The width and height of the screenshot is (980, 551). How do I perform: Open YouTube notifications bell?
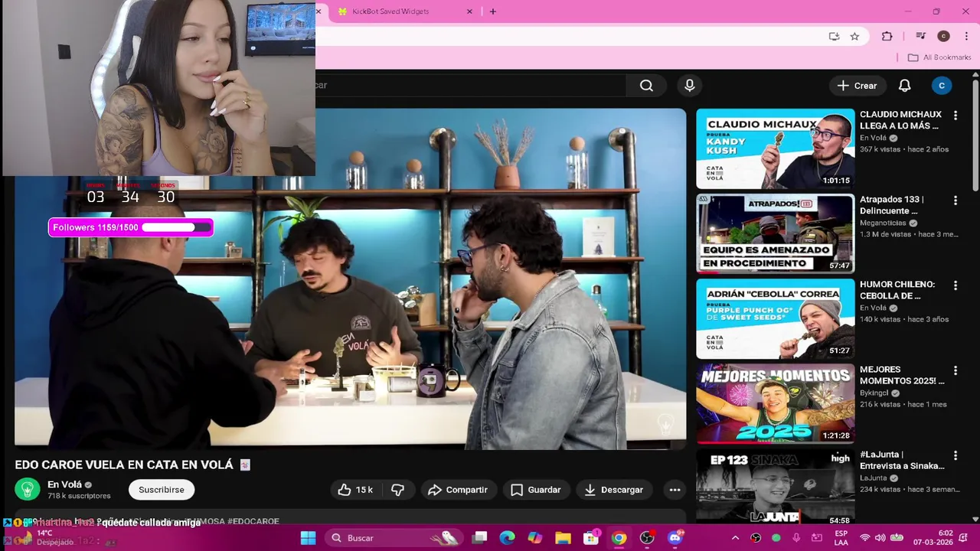(904, 86)
